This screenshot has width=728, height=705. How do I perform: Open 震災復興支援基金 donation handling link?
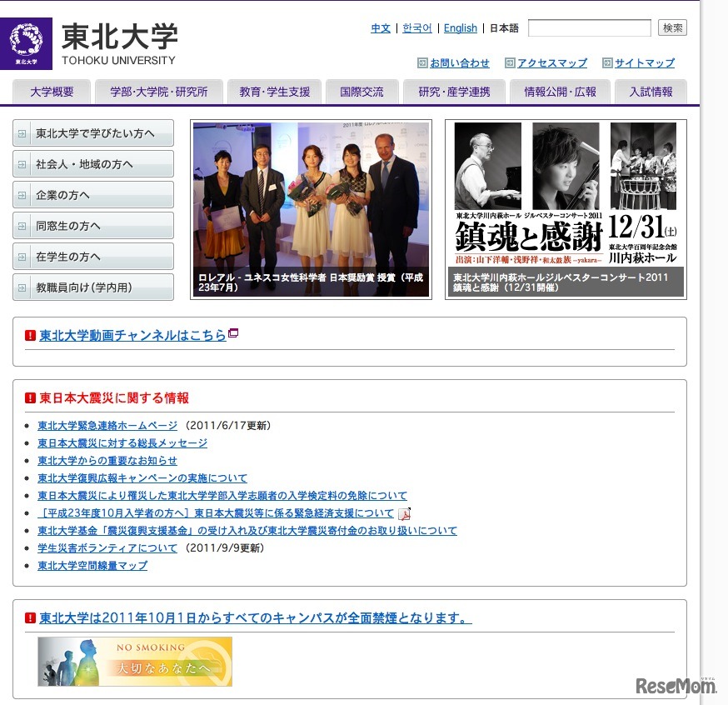pos(247,530)
